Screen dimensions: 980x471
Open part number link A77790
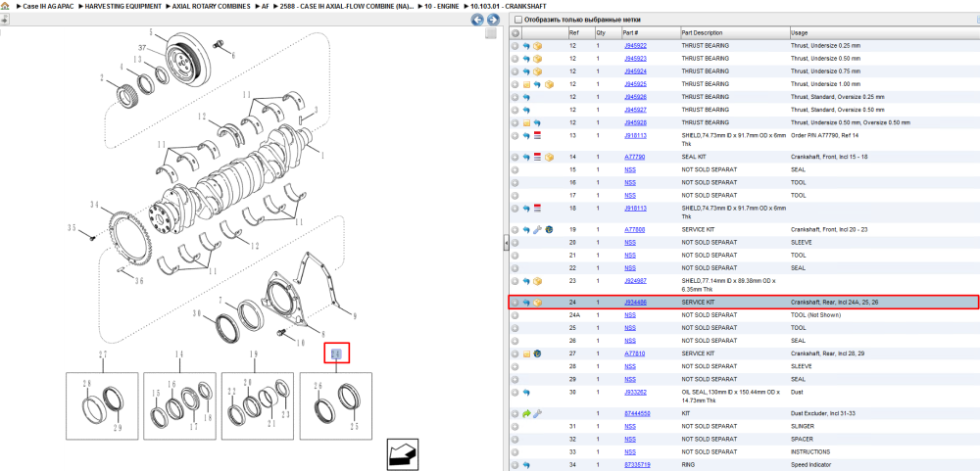[634, 157]
